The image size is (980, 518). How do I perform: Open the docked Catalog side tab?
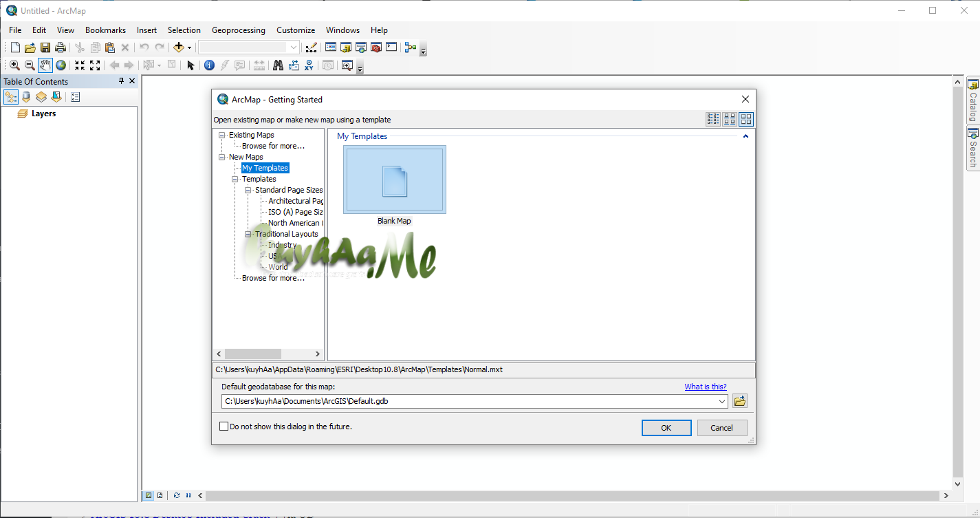tap(973, 100)
